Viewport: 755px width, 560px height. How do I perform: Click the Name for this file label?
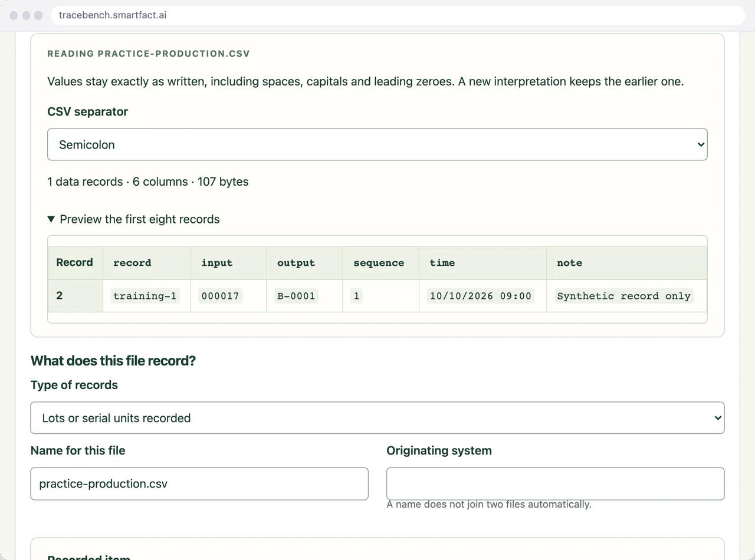click(78, 451)
